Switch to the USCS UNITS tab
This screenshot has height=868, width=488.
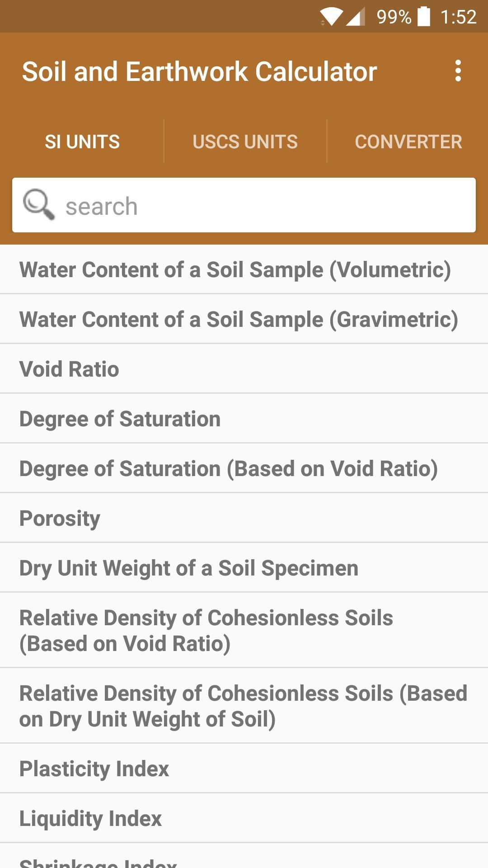245,142
